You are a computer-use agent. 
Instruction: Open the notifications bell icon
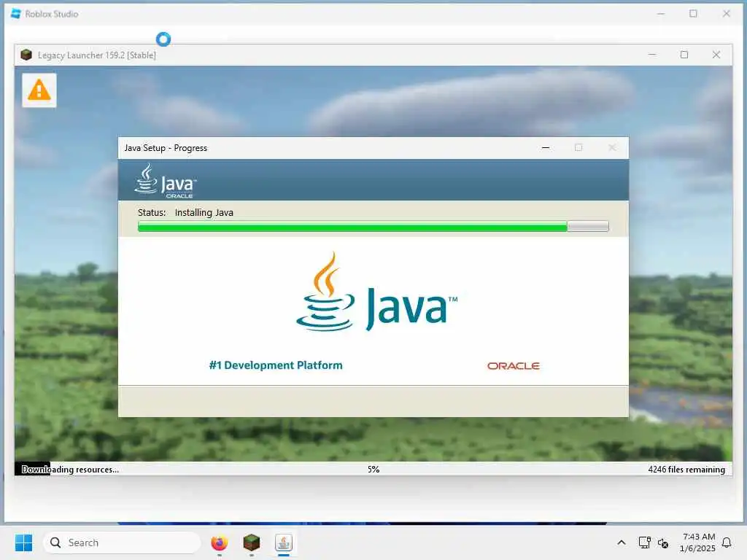pyautogui.click(x=727, y=542)
